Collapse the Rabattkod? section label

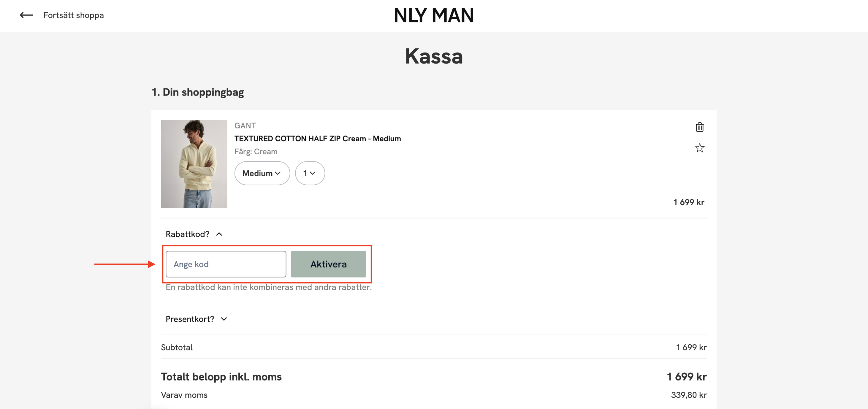(187, 234)
